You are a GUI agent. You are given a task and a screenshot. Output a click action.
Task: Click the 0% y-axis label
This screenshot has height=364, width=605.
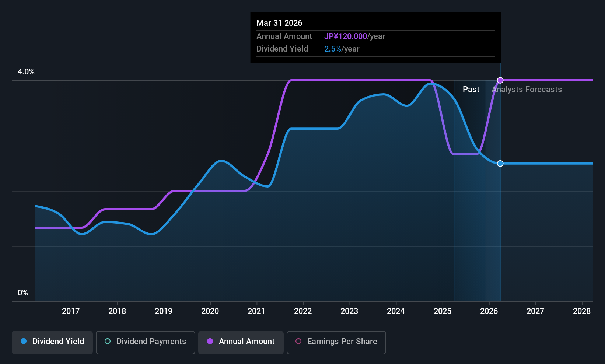click(x=23, y=293)
